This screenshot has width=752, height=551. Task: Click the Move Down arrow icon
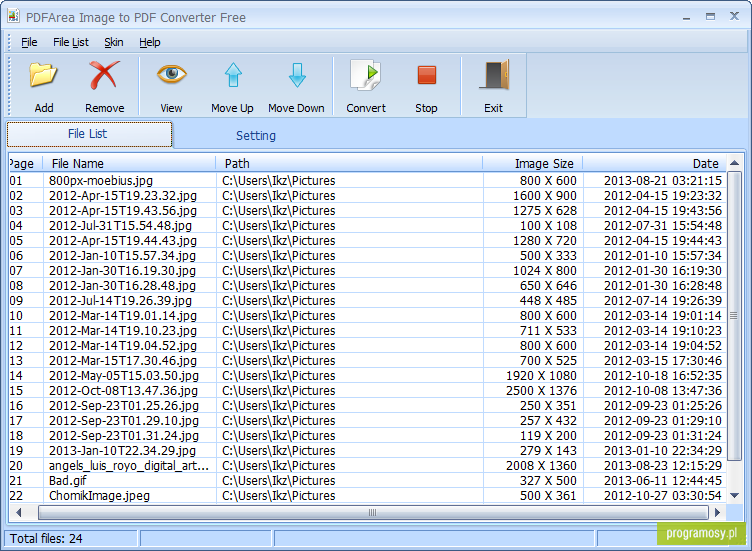297,75
